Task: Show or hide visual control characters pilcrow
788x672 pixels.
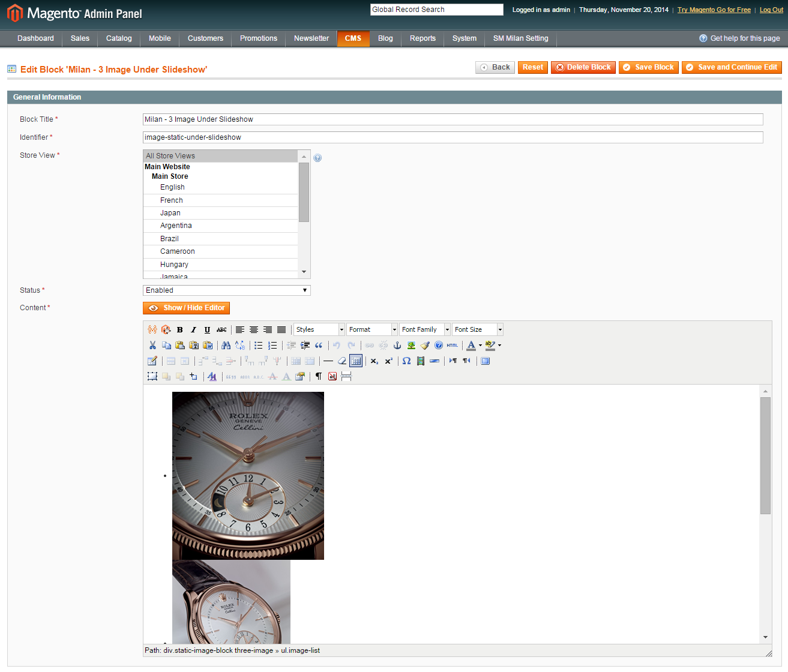Action: click(319, 376)
